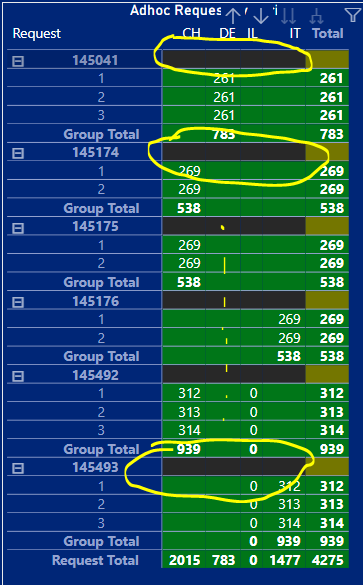This screenshot has height=585, width=363.
Task: Select row 2 under request 145174
Action: coord(101,190)
